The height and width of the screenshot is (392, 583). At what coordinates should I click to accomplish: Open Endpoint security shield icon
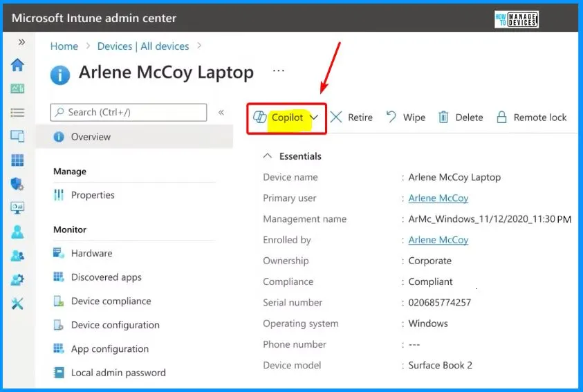point(17,184)
